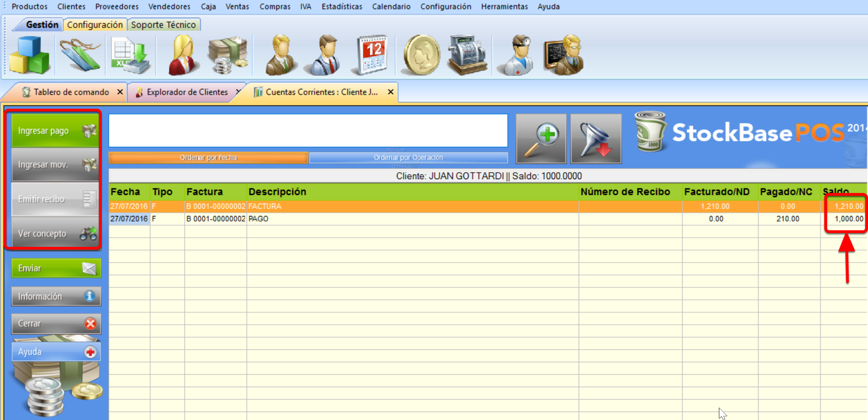Click the Enviar button

pos(56,268)
